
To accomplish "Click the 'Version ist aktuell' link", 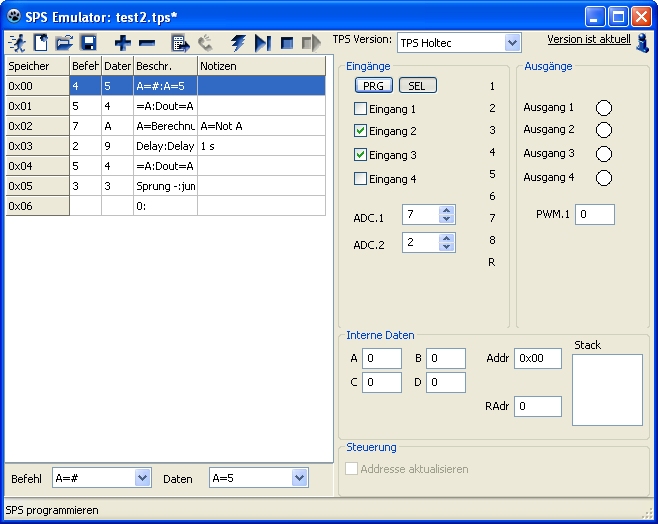I will click(x=589, y=39).
